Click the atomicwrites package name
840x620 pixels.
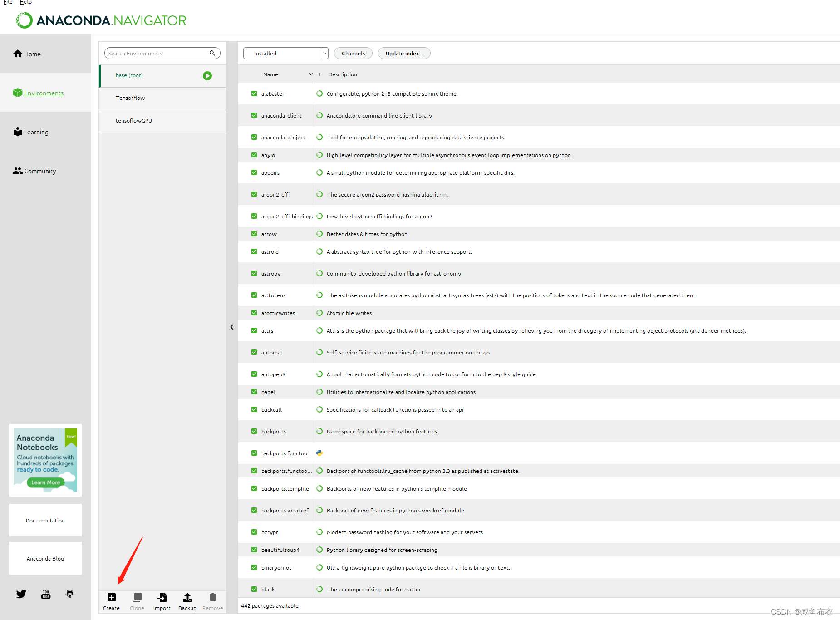[x=278, y=313]
